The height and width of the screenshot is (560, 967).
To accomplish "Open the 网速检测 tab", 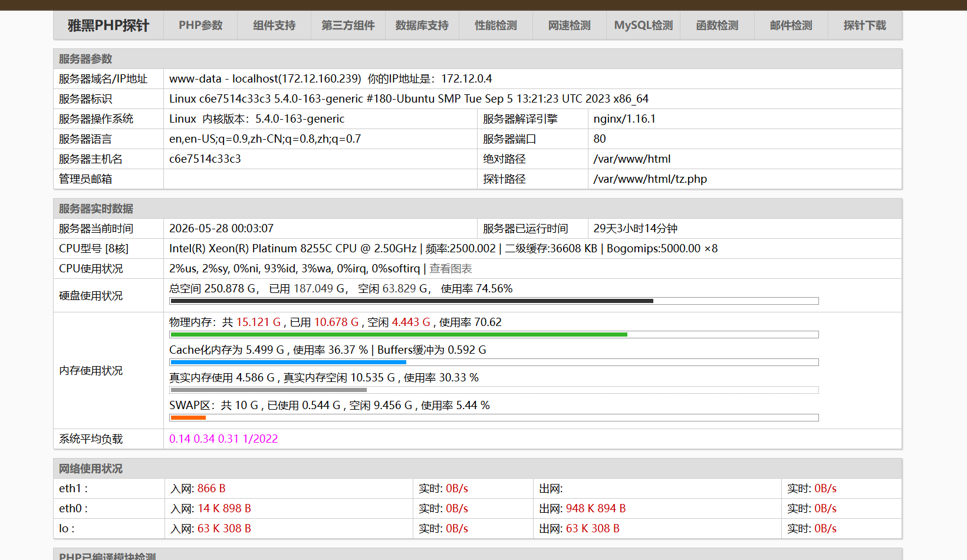I will [x=570, y=25].
